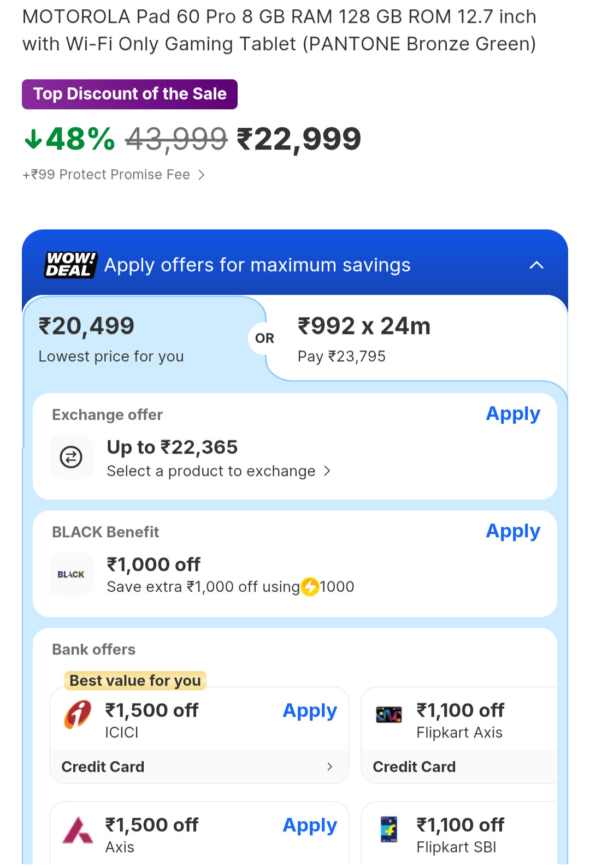Apply the Axis ₹1,500 off offer

(310, 825)
